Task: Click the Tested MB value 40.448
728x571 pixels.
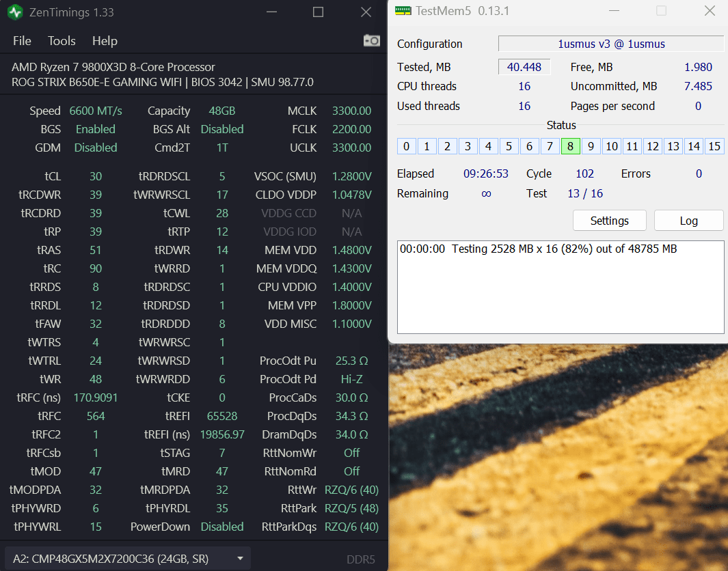Action: click(x=524, y=67)
